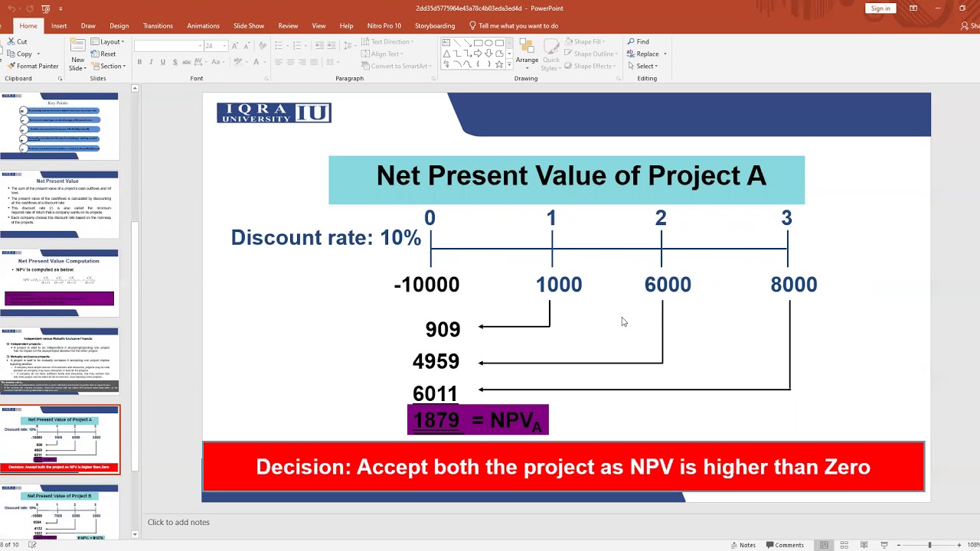Select the oval shape in shapes gallery
This screenshot has height=551, width=980.
click(488, 43)
